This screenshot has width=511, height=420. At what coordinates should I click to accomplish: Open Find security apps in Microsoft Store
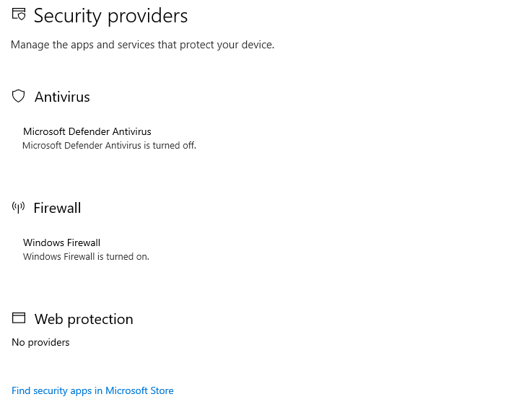coord(92,390)
